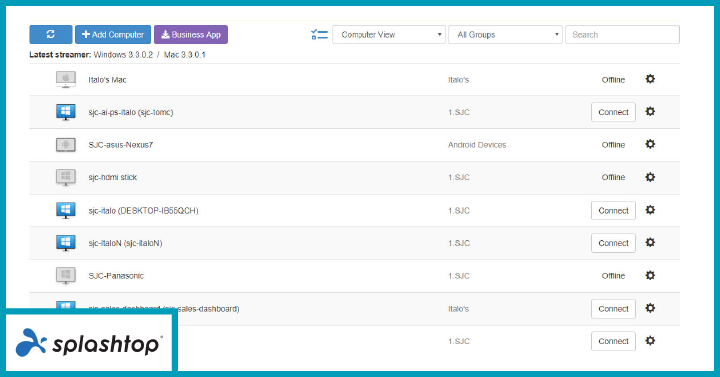720x377 pixels.
Task: Open the All Groups dropdown
Action: [x=506, y=34]
